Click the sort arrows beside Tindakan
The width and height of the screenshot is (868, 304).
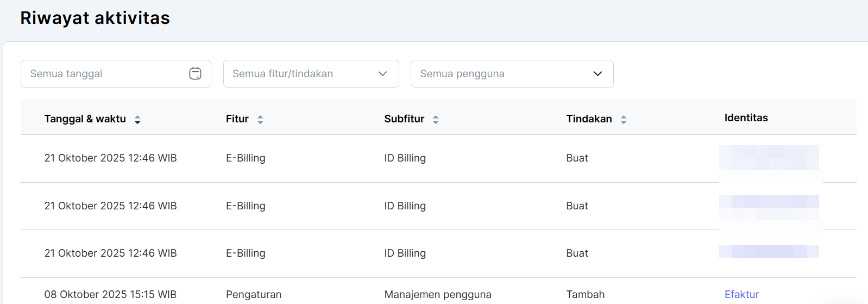click(624, 120)
